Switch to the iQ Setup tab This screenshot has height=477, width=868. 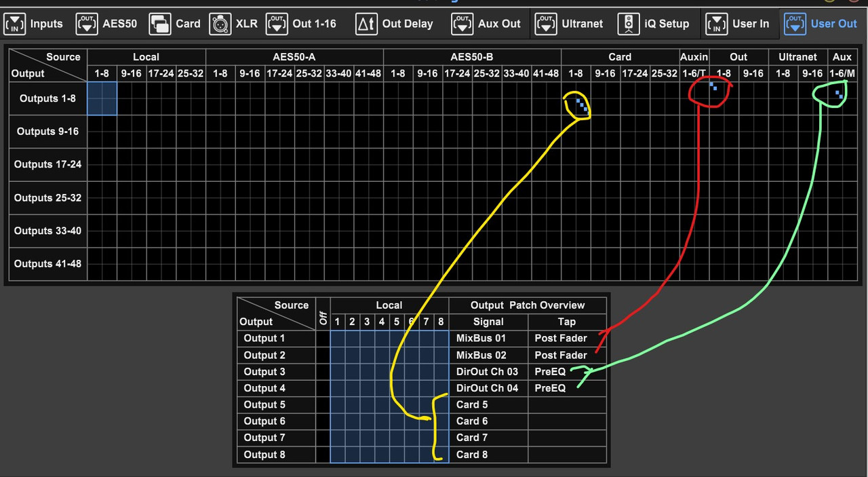point(654,24)
